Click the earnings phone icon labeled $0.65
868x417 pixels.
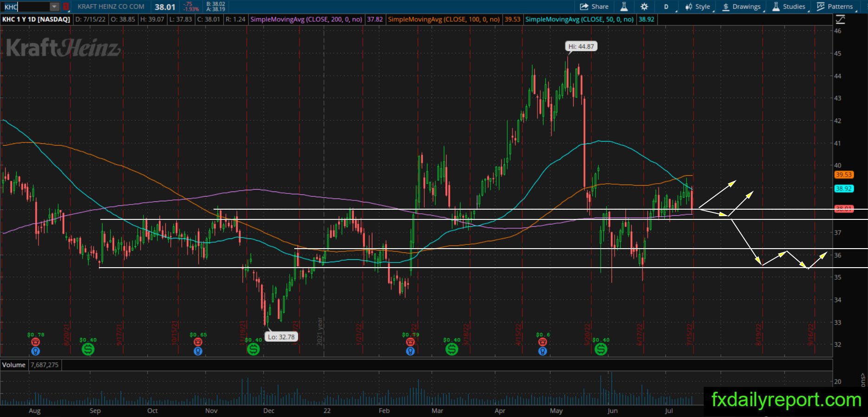pos(198,342)
